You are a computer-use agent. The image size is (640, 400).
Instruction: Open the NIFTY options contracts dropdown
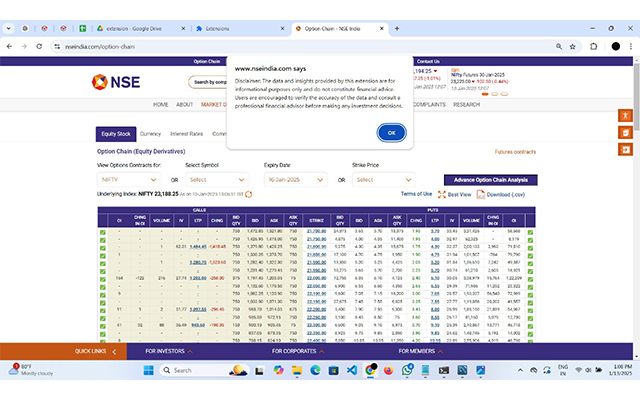(129, 180)
